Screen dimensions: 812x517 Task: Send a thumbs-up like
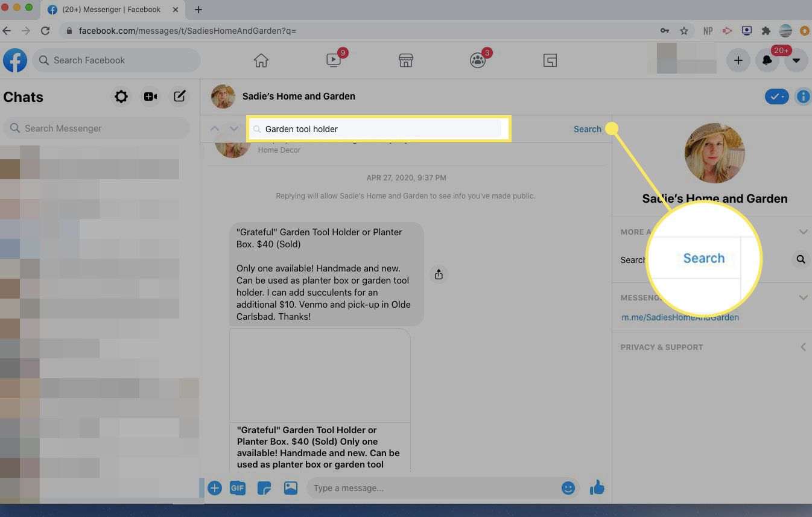597,487
